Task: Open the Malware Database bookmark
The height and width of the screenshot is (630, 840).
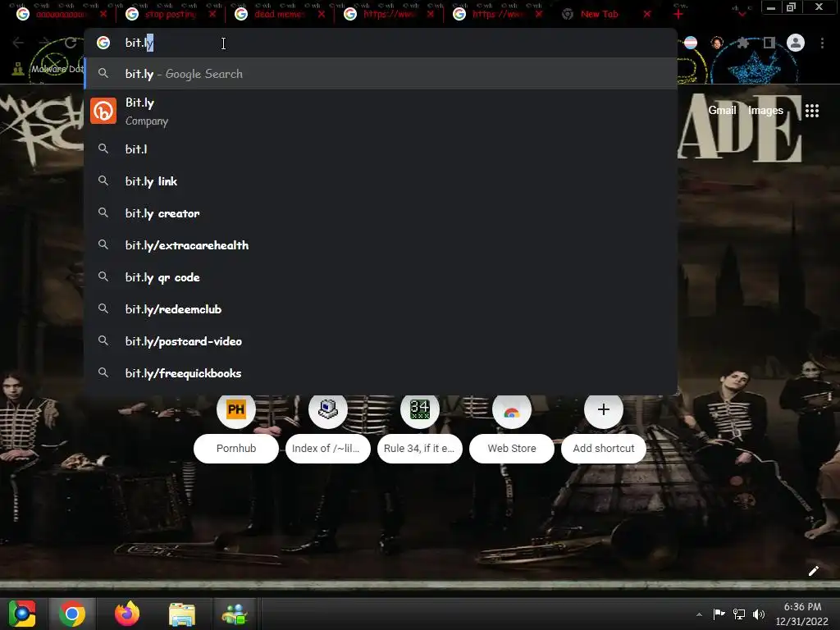Action: tap(48, 69)
